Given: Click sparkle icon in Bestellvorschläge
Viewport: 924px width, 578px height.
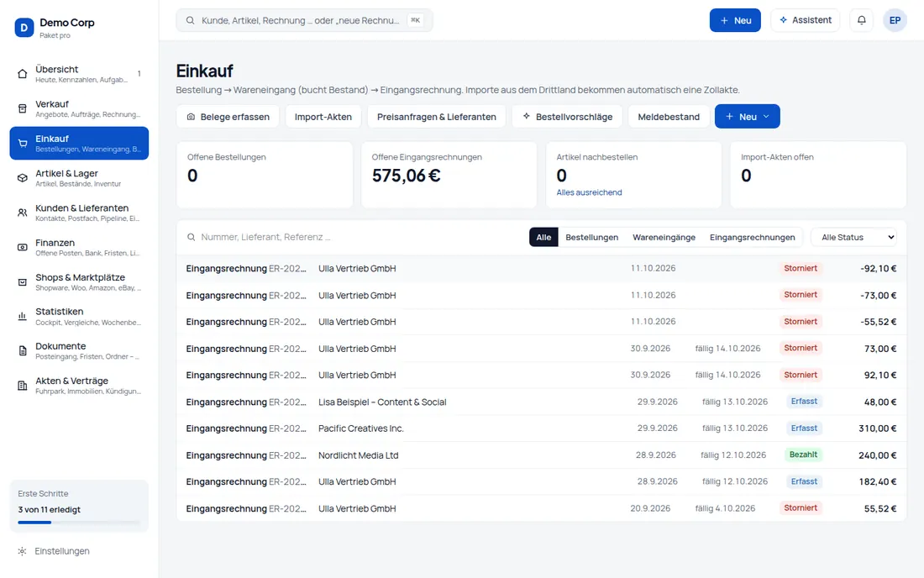Looking at the screenshot, I should pyautogui.click(x=527, y=117).
